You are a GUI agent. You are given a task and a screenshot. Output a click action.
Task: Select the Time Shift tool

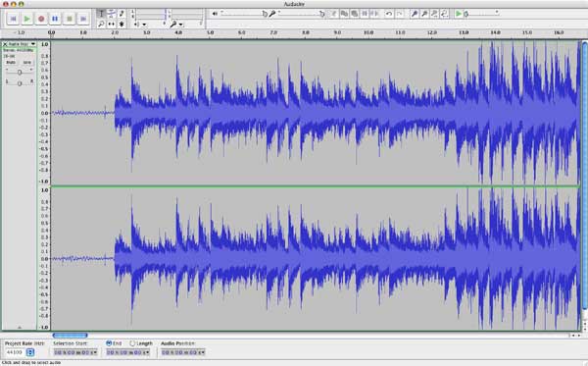(112, 24)
